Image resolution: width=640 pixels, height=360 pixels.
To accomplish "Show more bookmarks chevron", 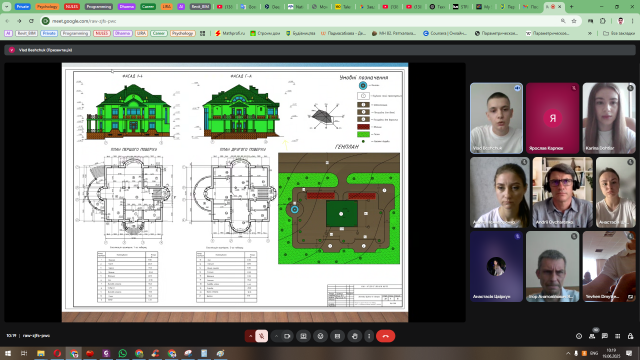I will (x=590, y=33).
